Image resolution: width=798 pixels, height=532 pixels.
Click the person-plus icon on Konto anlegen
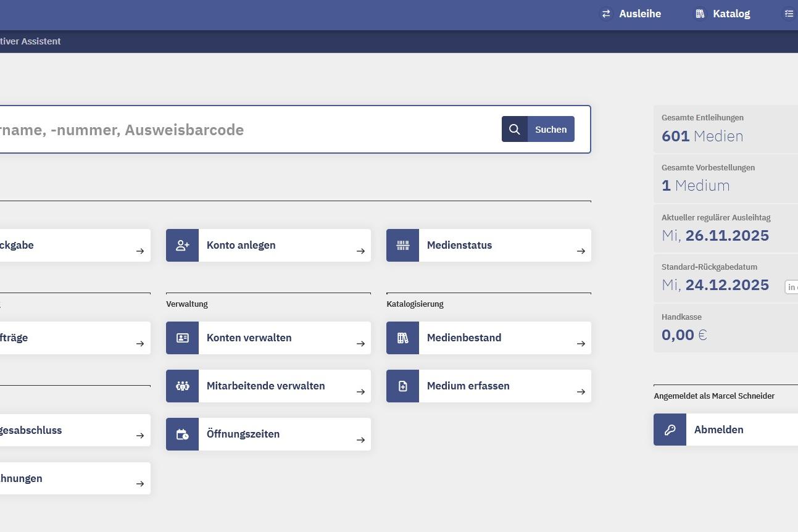coord(182,245)
